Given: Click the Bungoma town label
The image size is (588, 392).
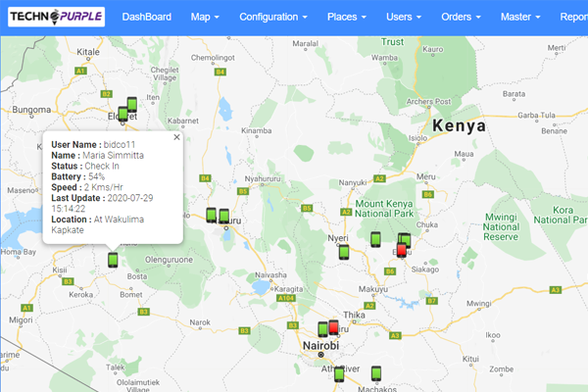Looking at the screenshot, I should point(31,110).
